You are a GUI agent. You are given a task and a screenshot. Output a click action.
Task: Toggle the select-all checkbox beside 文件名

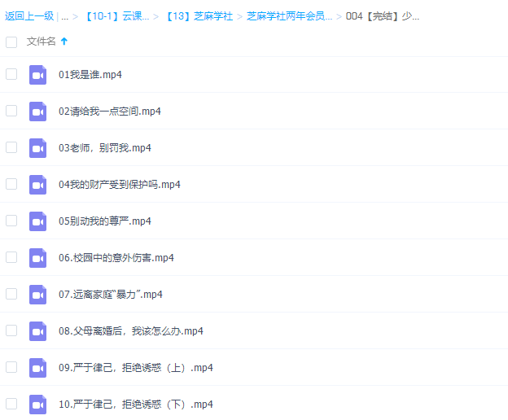click(11, 41)
